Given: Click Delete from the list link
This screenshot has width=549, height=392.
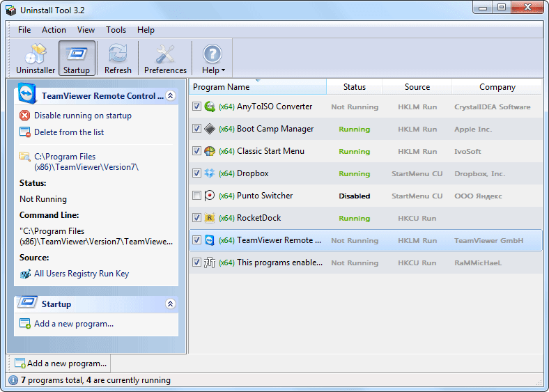Looking at the screenshot, I should tap(69, 132).
